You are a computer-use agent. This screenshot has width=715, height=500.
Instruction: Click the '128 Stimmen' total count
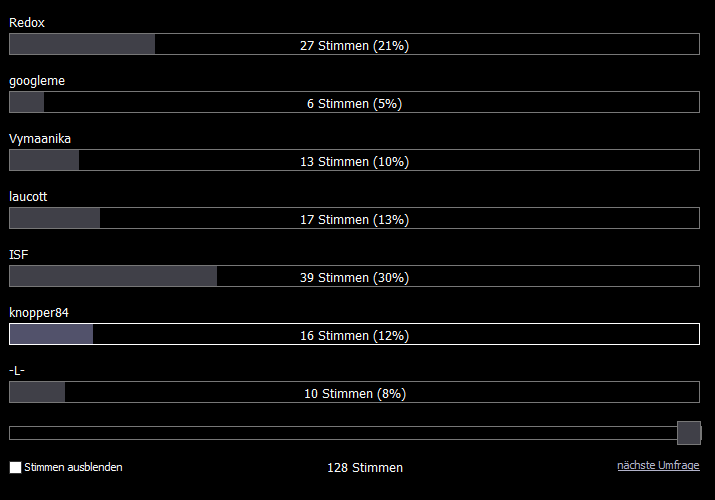(x=365, y=468)
